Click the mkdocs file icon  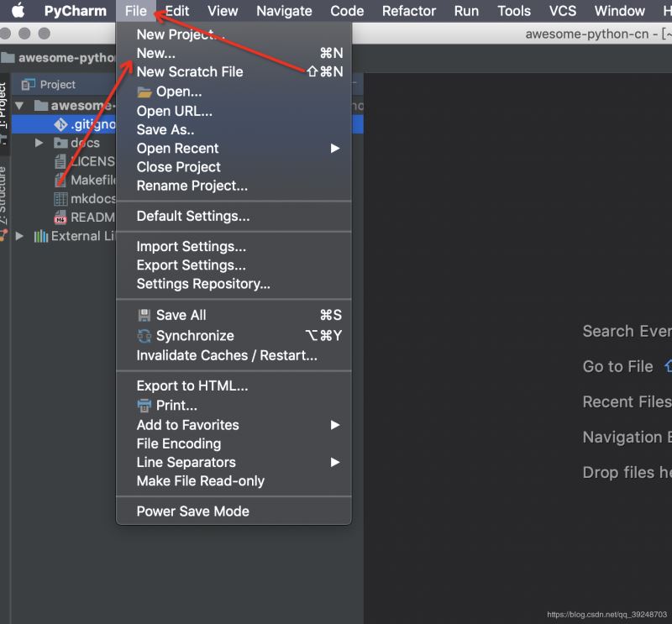coord(60,199)
